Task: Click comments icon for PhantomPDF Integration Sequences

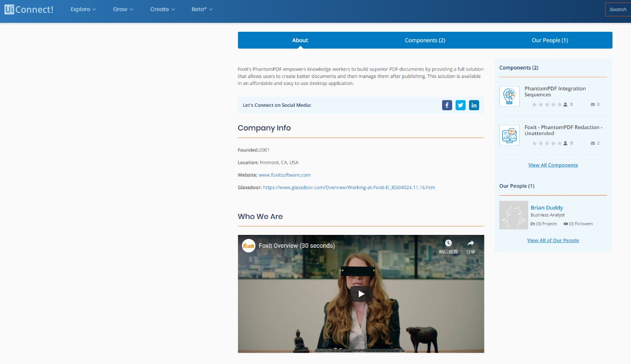Action: coord(592,105)
